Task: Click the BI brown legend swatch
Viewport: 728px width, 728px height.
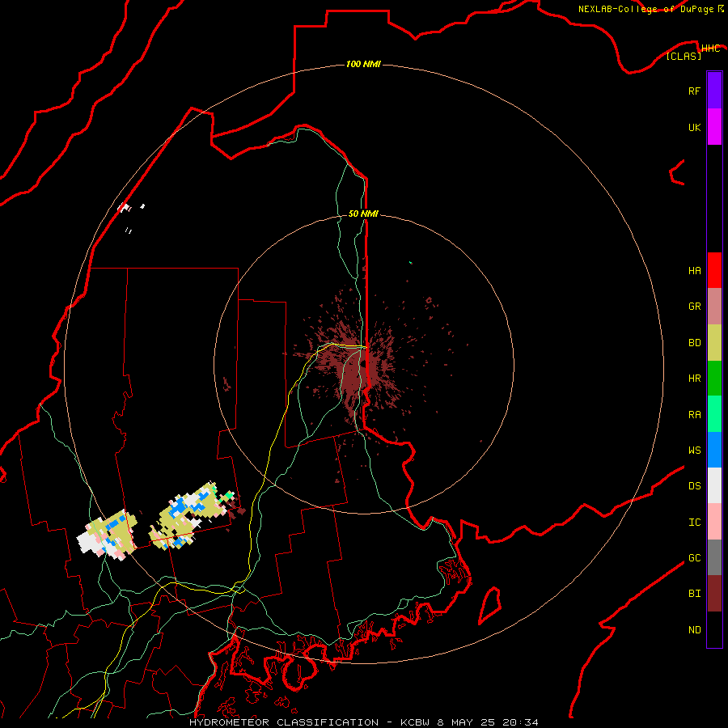Action: 714,594
